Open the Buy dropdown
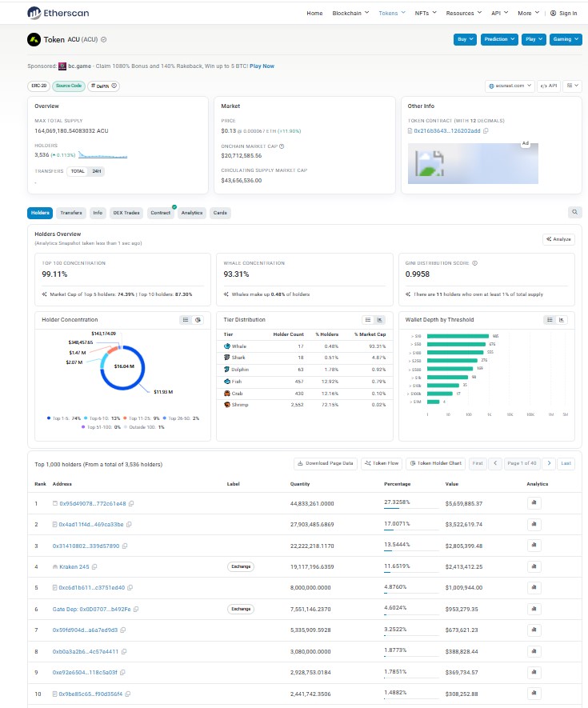Screen dimensions: 588x708 pyautogui.click(x=465, y=39)
